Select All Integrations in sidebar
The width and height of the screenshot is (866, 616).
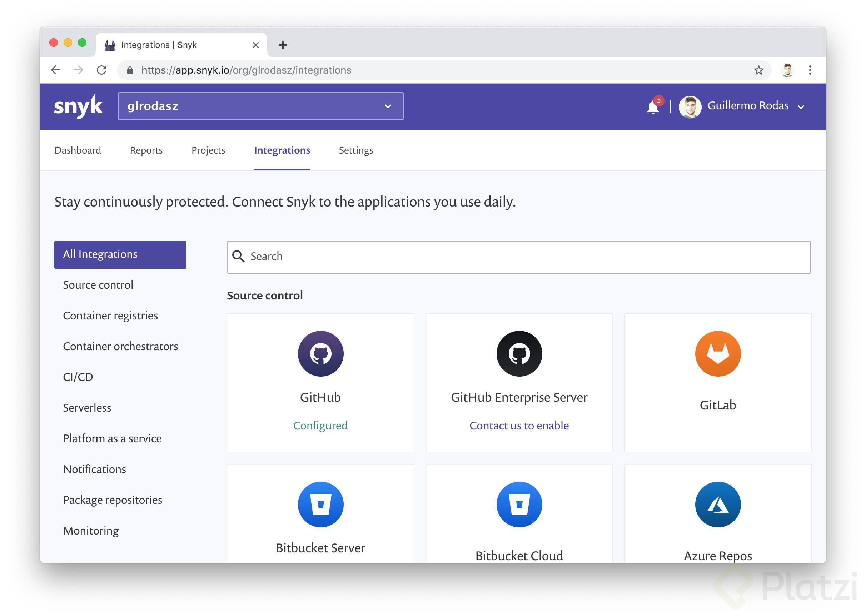120,254
